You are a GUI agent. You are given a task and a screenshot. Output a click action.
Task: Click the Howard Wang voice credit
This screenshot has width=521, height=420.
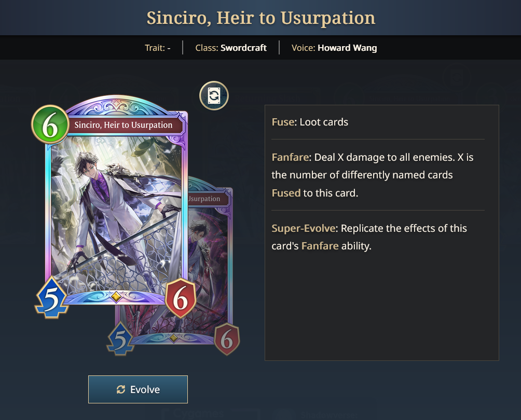click(x=347, y=48)
